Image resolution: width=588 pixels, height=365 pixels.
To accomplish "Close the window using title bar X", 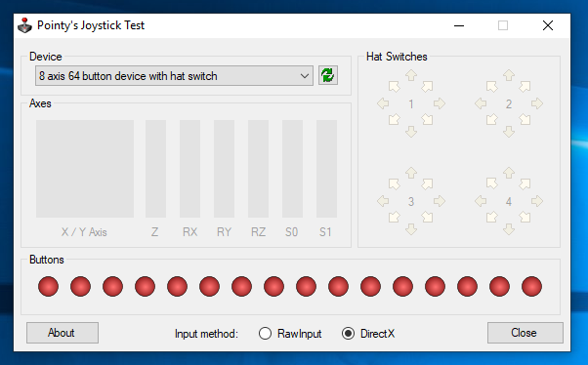I will click(x=548, y=25).
